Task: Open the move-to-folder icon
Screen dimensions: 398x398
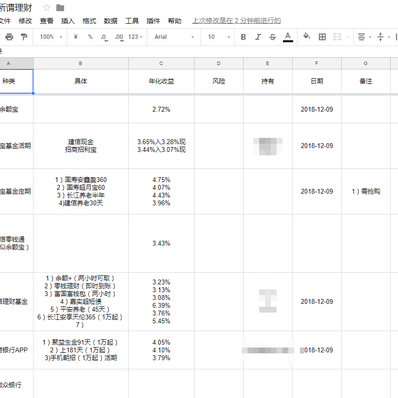Action: (x=60, y=8)
